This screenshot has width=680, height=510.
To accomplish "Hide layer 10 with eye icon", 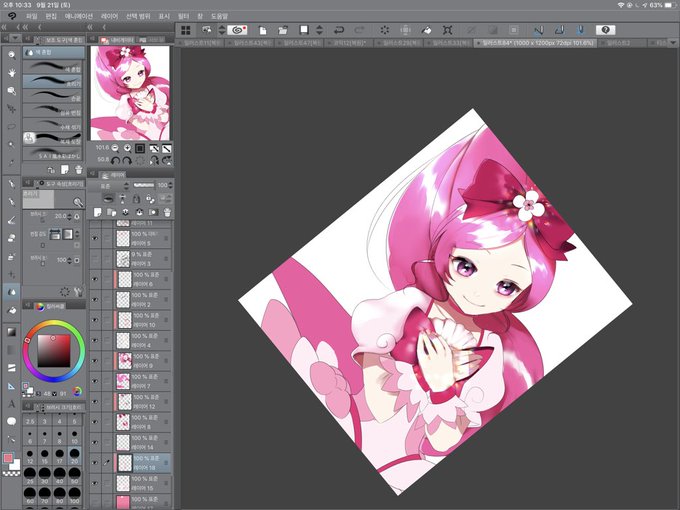I will pos(95,320).
